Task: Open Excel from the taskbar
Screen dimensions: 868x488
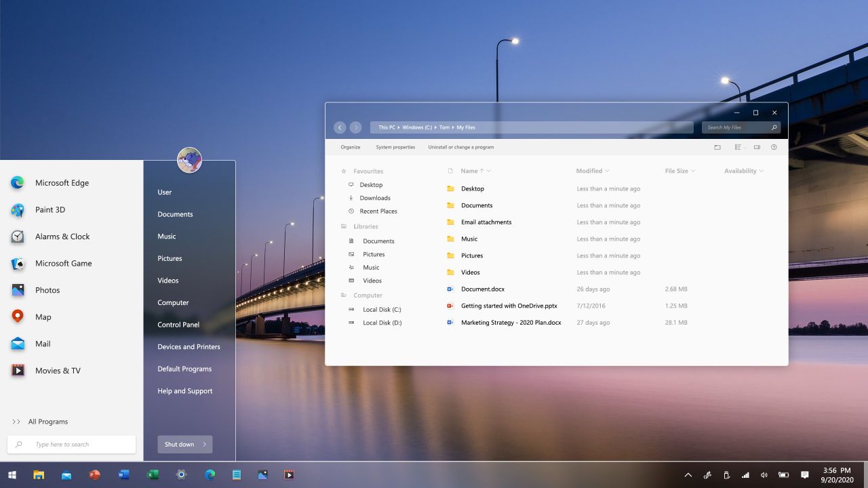Action: point(153,474)
